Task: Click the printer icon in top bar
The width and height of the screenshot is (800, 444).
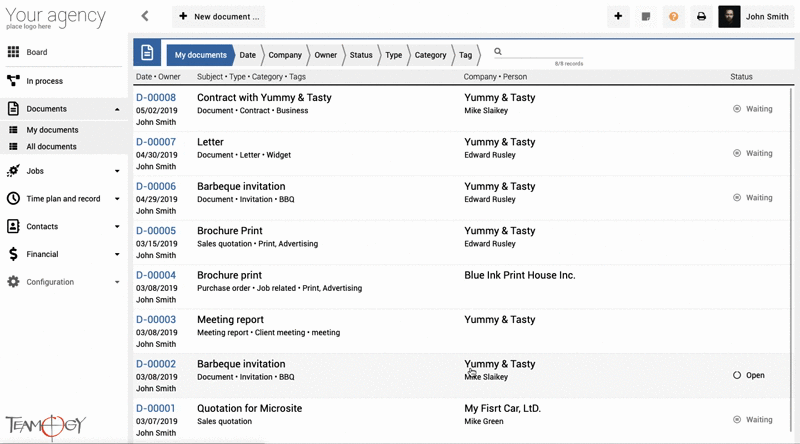Action: point(702,16)
